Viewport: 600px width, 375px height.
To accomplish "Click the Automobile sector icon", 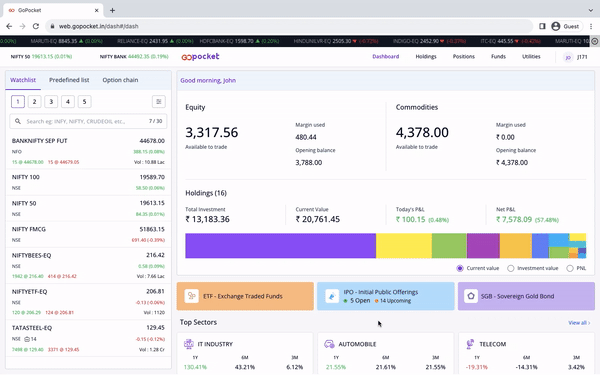I will pos(329,344).
